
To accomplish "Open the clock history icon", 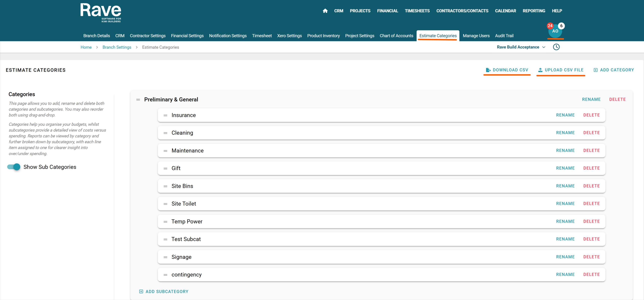I will pos(556,47).
